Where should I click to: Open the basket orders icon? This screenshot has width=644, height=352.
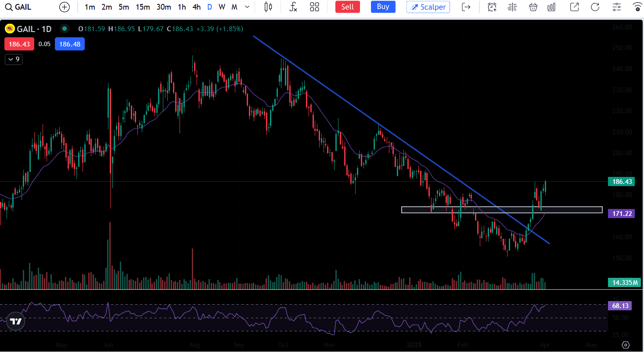pyautogui.click(x=533, y=7)
